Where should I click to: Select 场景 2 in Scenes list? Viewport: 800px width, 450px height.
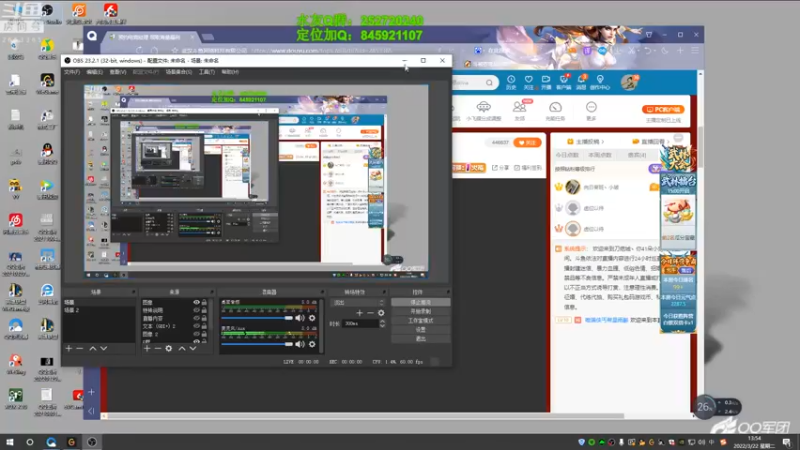coord(99,310)
